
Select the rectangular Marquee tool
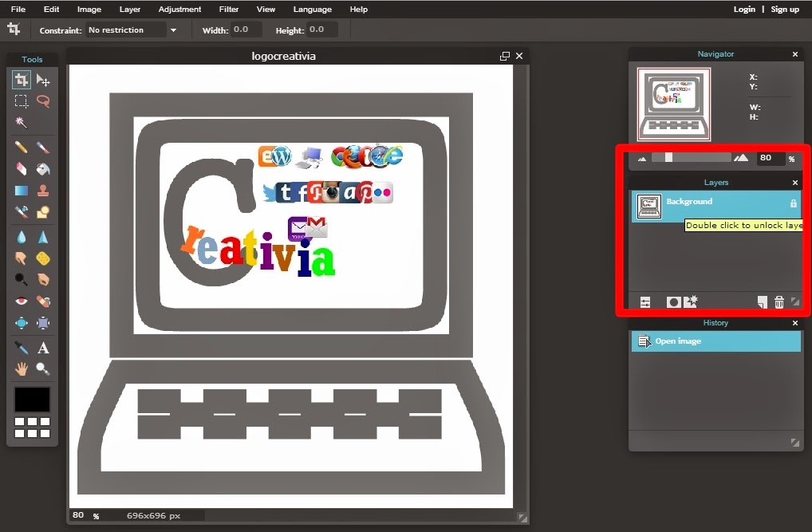point(22,101)
